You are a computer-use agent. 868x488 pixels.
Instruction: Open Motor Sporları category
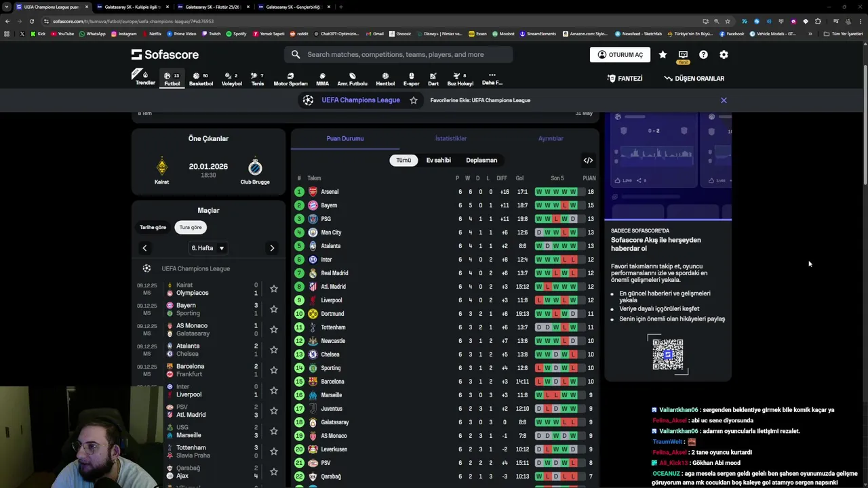[290, 79]
